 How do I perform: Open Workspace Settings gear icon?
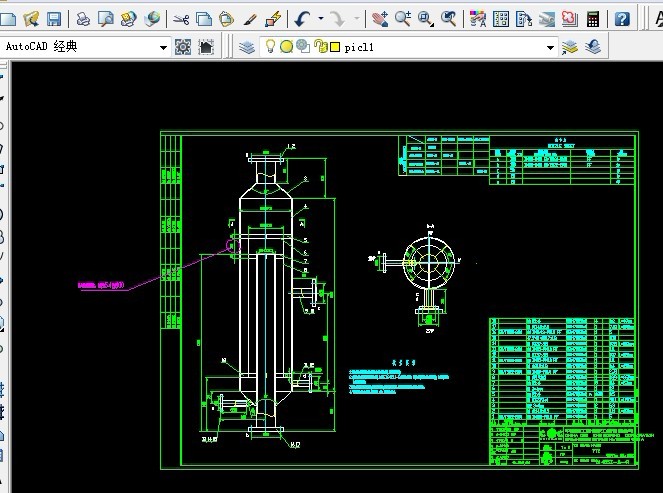pyautogui.click(x=183, y=47)
